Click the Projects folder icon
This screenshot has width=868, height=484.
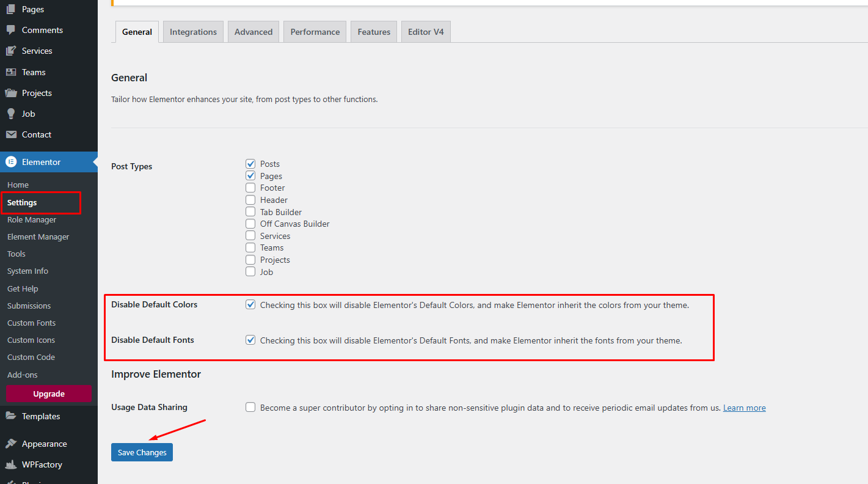11,93
